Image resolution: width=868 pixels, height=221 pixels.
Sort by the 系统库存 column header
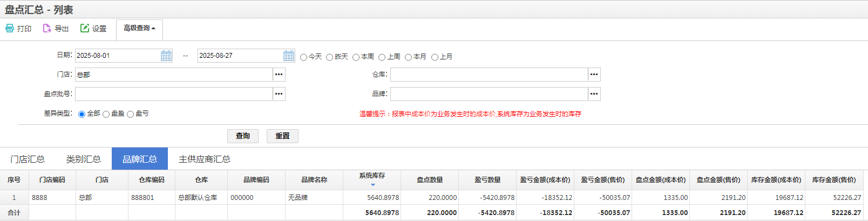[x=372, y=176]
